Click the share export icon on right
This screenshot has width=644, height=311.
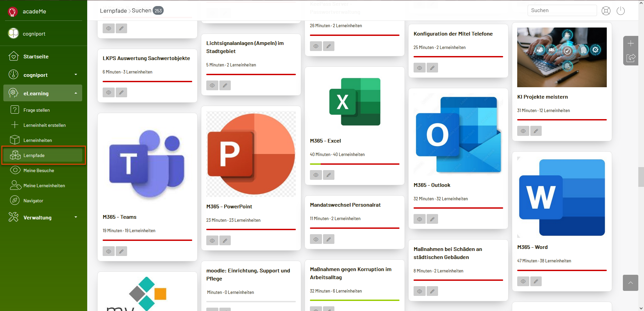tap(631, 58)
